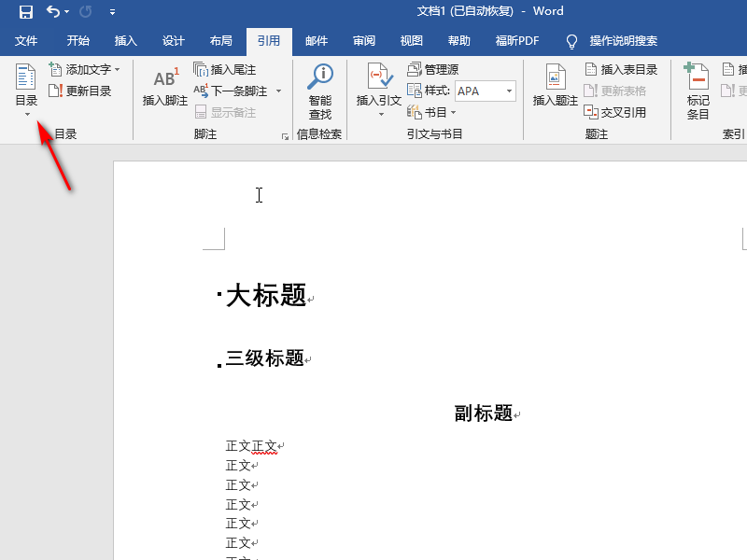The width and height of the screenshot is (747, 560).
Task: Click the 交叉引用 cross-reference button
Action: 614,112
